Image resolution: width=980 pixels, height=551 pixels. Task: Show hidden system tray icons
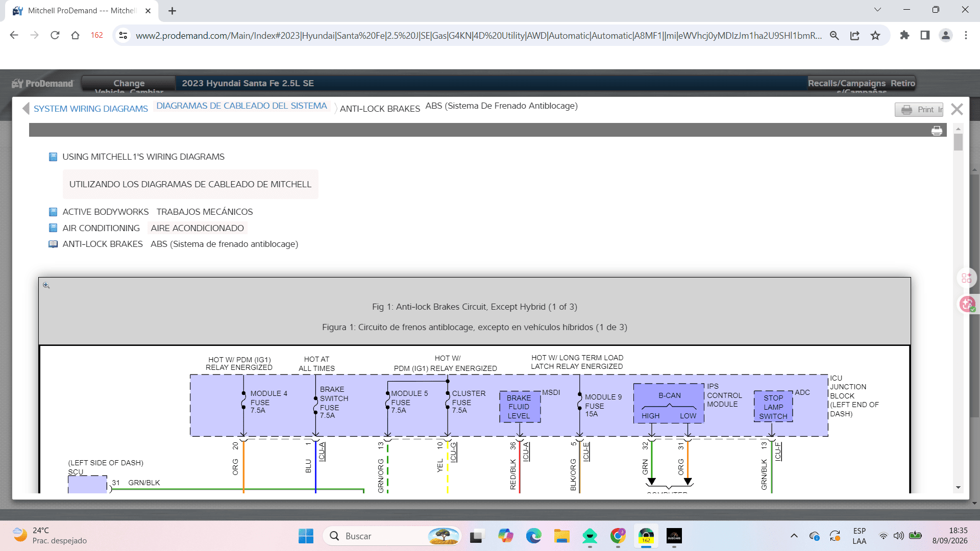pos(794,536)
